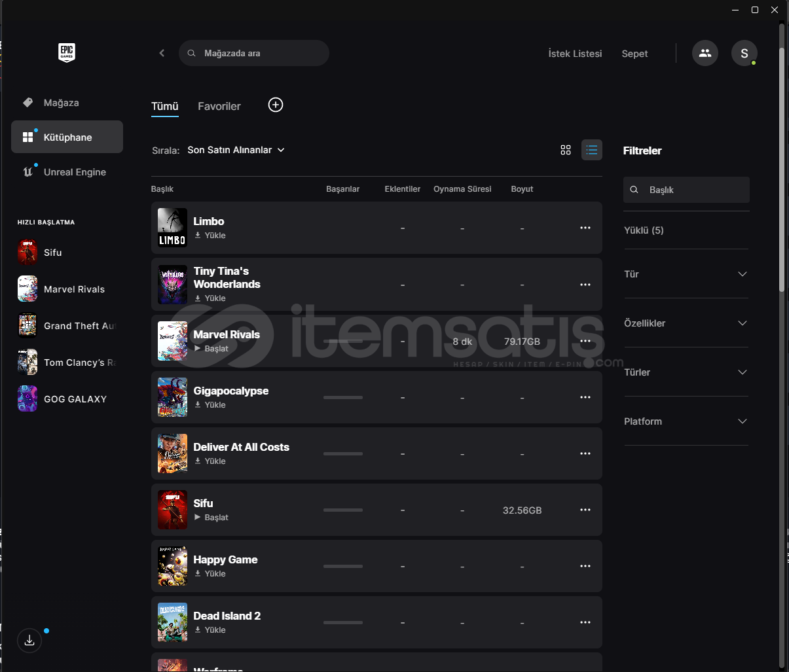Open options menu for Sifu row

coord(585,510)
